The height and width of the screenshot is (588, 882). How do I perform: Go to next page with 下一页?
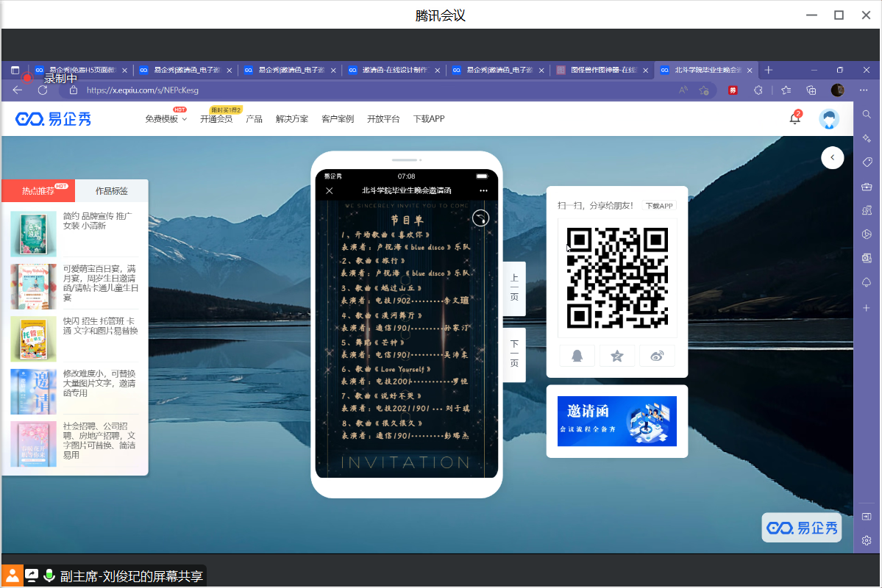click(514, 354)
